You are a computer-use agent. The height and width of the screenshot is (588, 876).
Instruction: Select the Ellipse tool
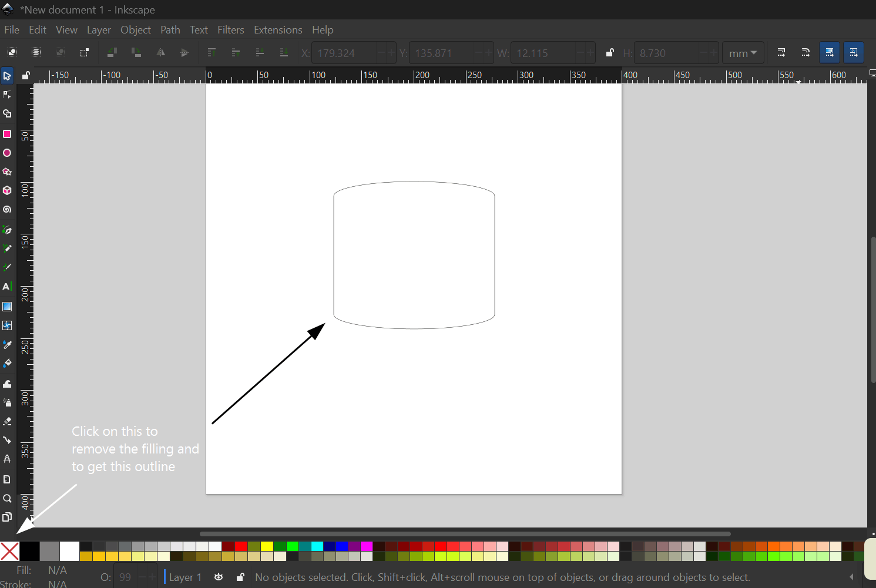pos(7,153)
